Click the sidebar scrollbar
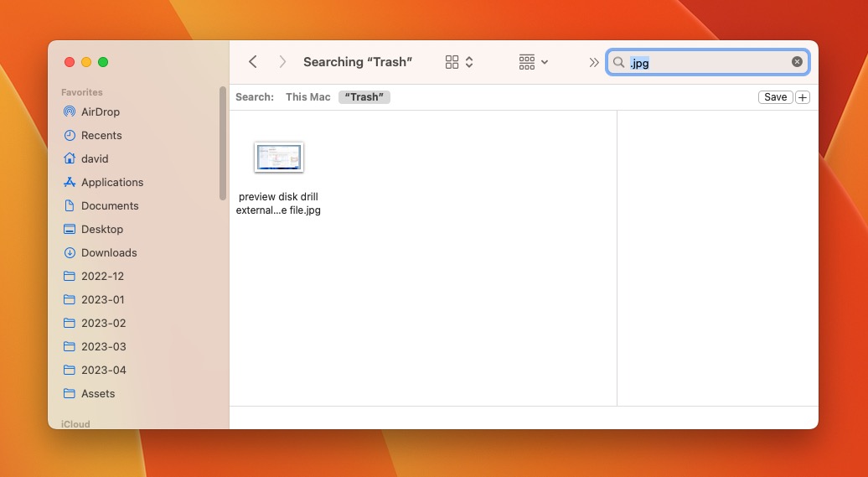Screen dimensions: 868x477 pyautogui.click(x=223, y=143)
